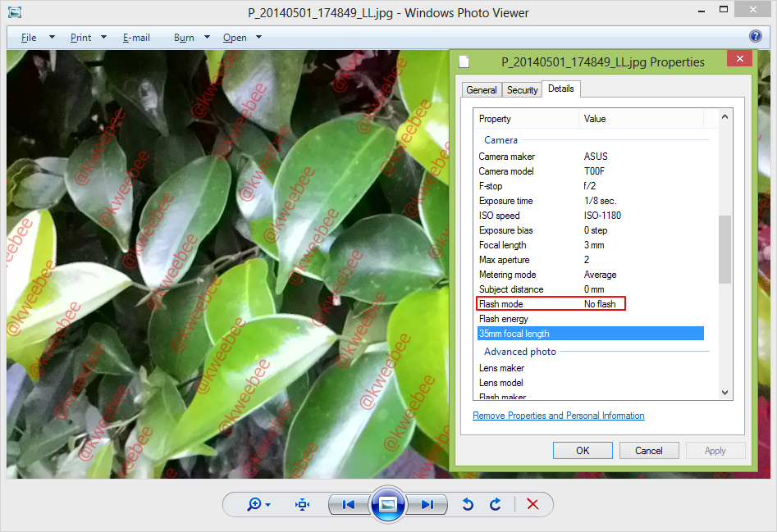Go to the next photo
The width and height of the screenshot is (777, 532).
427,504
